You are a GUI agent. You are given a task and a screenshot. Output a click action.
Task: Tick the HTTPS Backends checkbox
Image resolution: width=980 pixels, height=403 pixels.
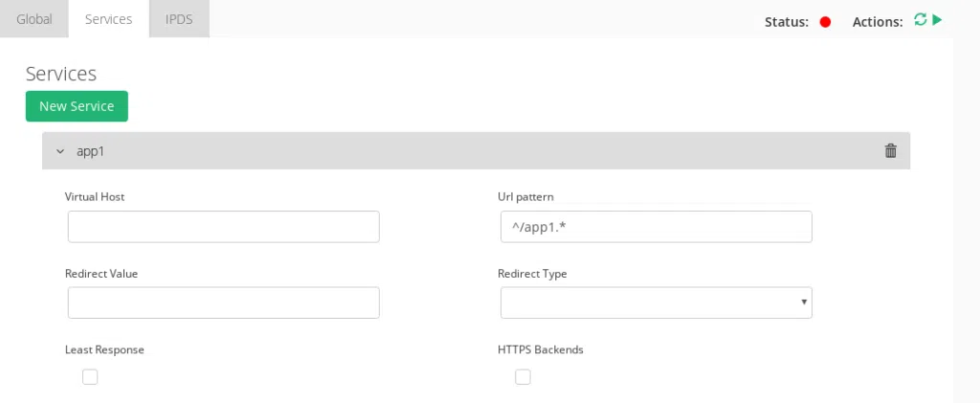point(523,377)
